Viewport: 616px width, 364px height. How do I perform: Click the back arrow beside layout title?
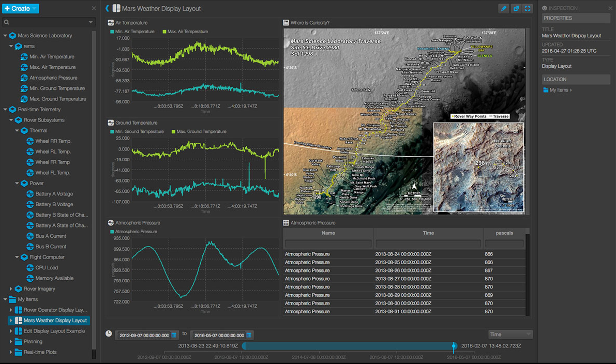(x=107, y=8)
